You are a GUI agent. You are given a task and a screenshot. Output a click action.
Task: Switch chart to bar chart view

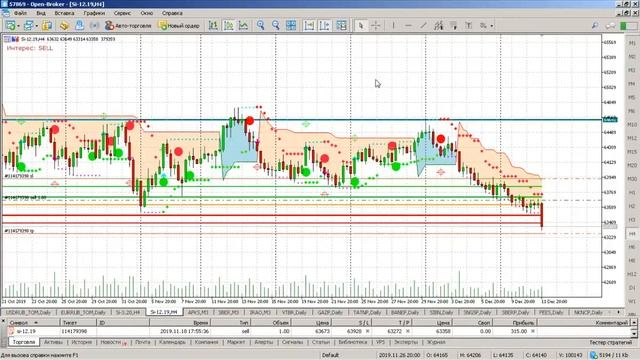213,25
